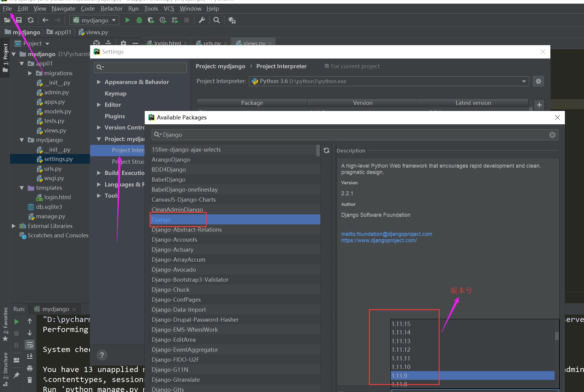The height and width of the screenshot is (392, 584).
Task: Expand the Tools settings section
Action: (x=99, y=196)
